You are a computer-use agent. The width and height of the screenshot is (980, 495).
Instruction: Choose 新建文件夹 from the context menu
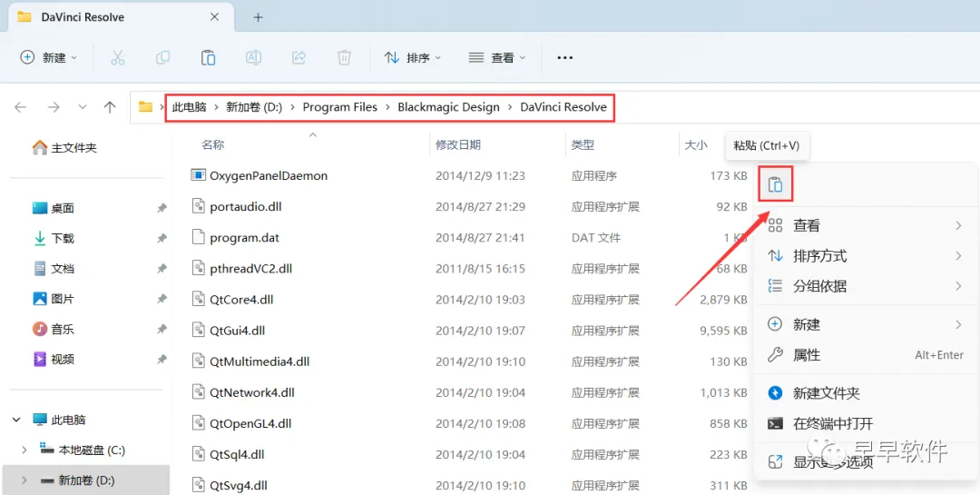(x=866, y=393)
